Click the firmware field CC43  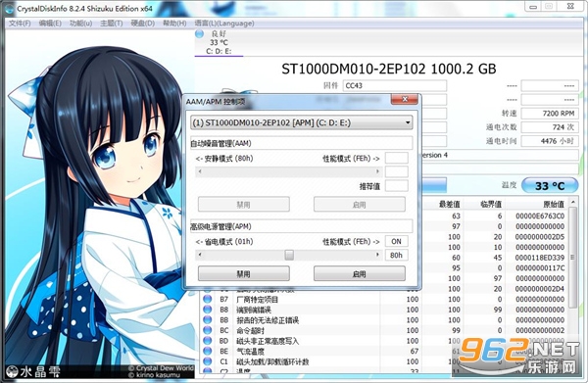point(395,85)
